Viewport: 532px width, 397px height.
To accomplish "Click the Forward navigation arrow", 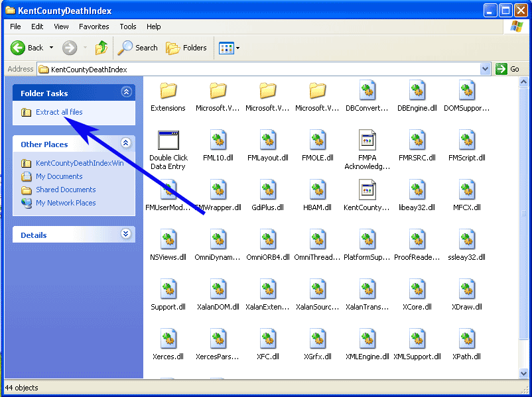I will coord(70,48).
